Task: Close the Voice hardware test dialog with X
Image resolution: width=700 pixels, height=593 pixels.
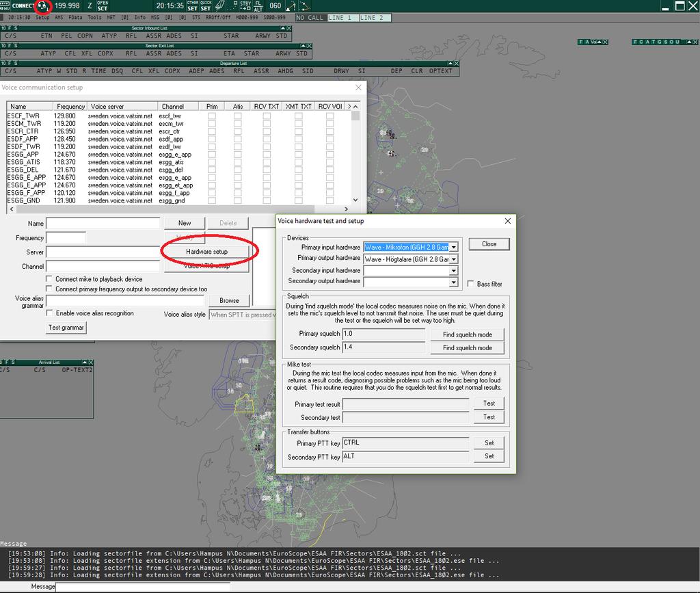Action: tap(508, 221)
